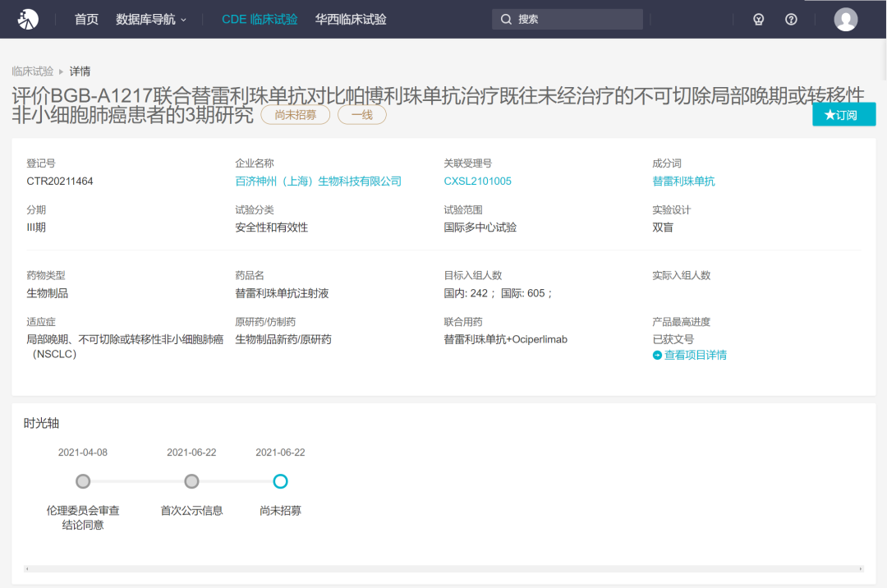Click the 安全性和有效性 value
887x588 pixels.
point(272,227)
